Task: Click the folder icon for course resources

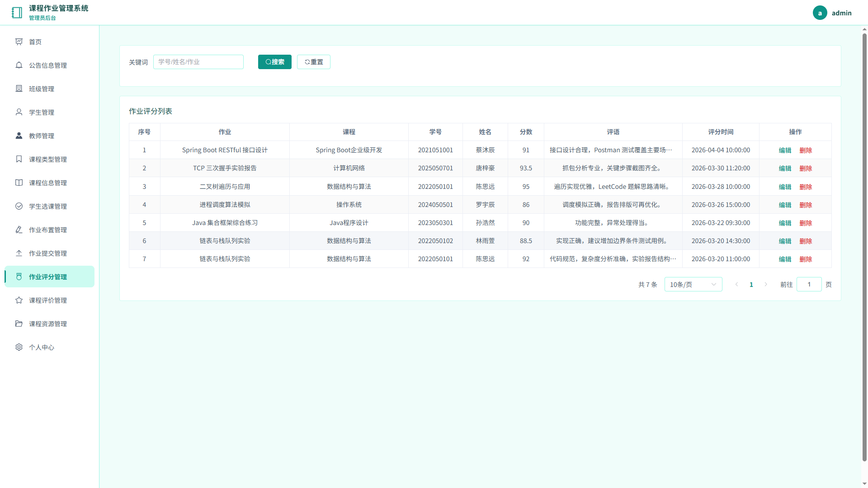Action: [x=19, y=324]
